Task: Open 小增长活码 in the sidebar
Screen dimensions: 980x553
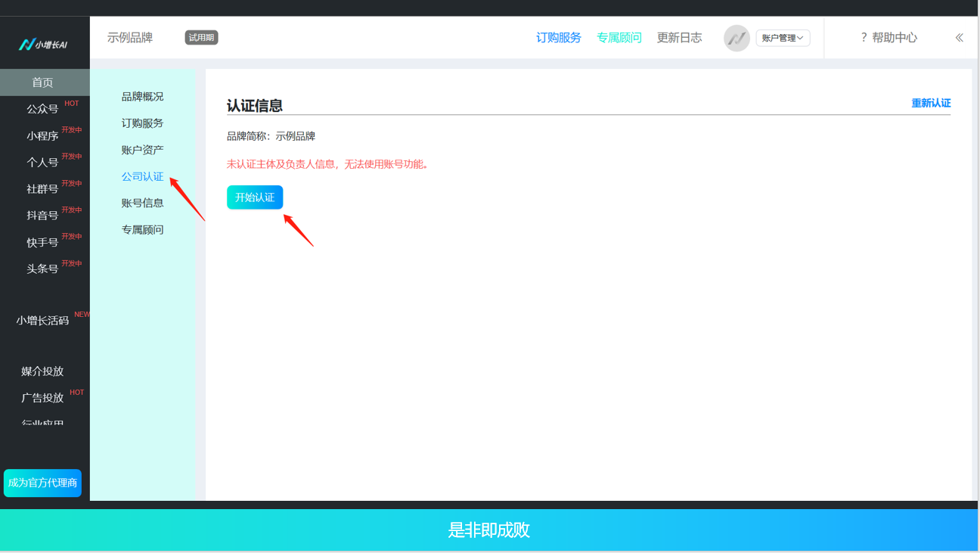Action: point(42,321)
